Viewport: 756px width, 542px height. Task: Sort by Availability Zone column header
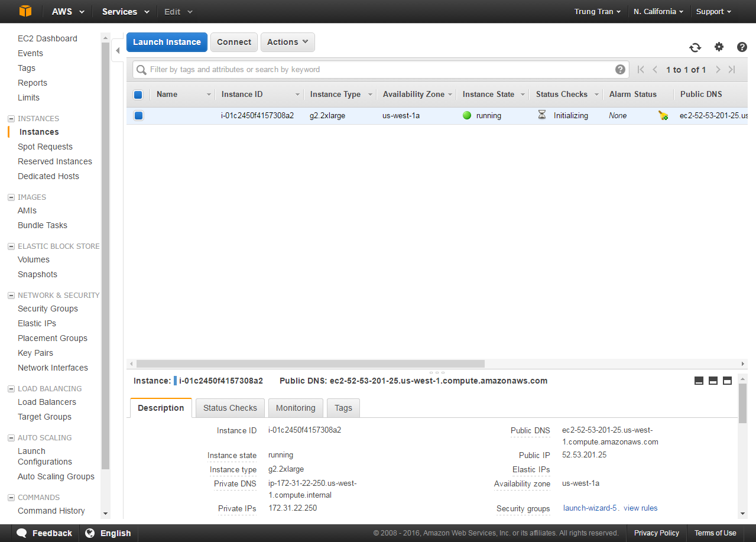point(414,94)
